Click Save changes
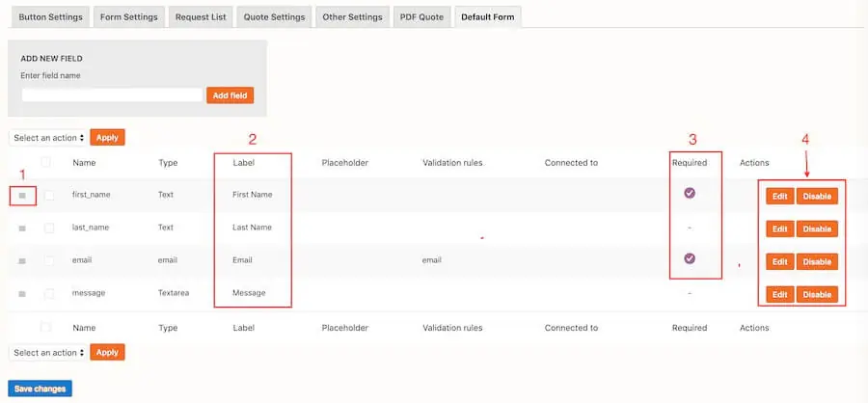Viewport: 868px width, 403px height. click(40, 389)
